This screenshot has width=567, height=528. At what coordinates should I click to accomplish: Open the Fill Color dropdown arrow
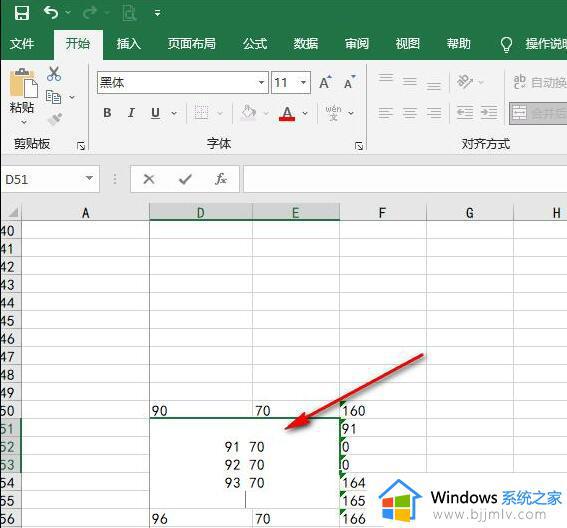coord(267,113)
